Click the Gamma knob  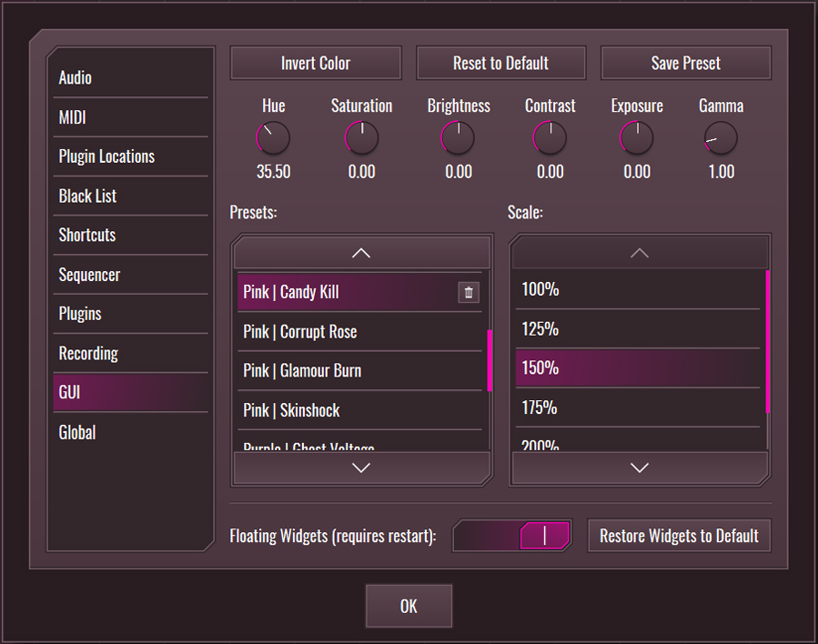tap(721, 138)
